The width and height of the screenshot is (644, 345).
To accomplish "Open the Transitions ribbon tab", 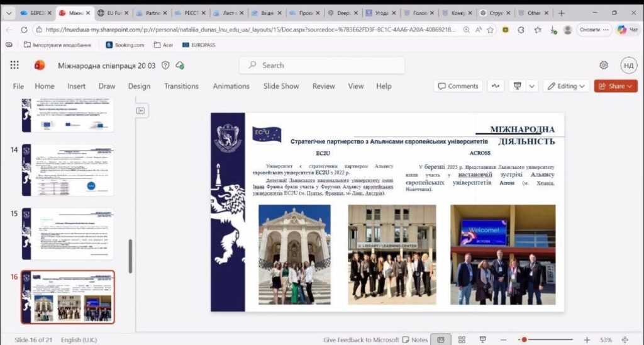I will click(181, 86).
